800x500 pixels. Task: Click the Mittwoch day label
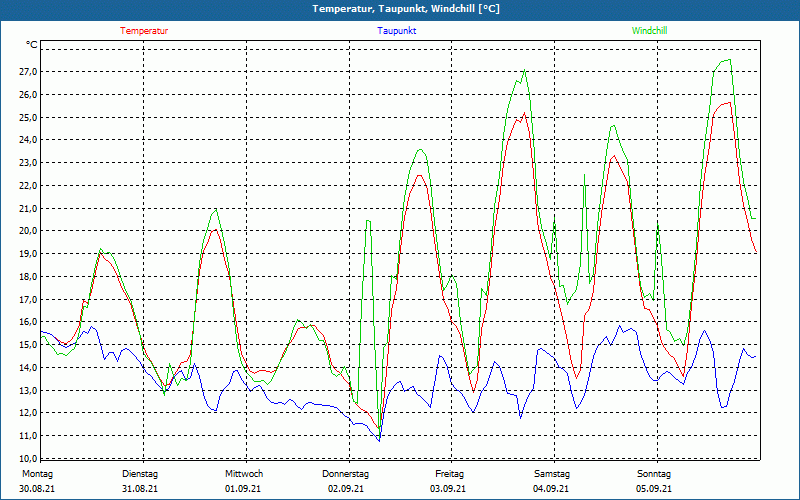point(244,474)
